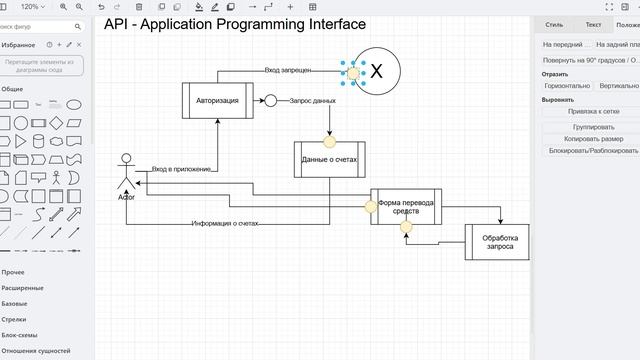Click the Группировать button
The image size is (640, 360).
click(x=593, y=127)
